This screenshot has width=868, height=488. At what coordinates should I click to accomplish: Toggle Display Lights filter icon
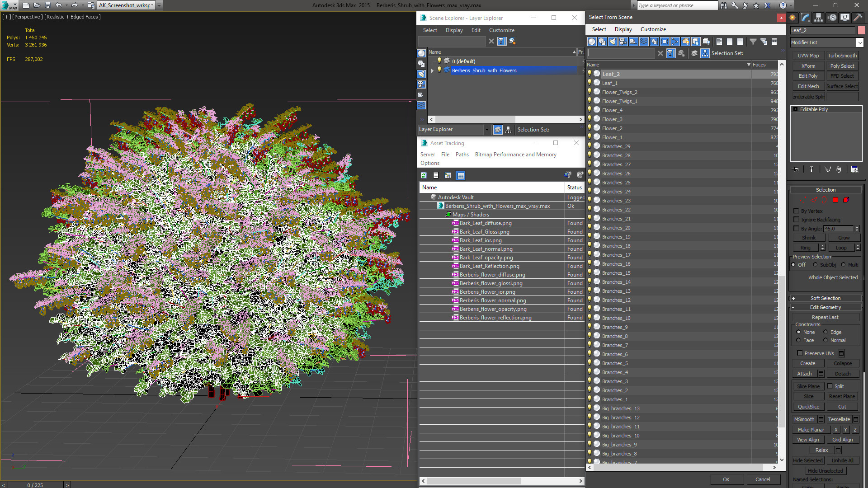pos(613,42)
